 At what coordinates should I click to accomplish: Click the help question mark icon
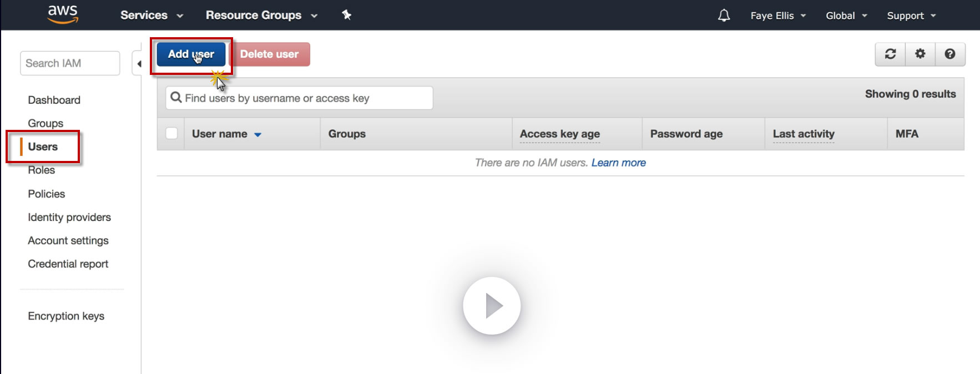[x=950, y=54]
